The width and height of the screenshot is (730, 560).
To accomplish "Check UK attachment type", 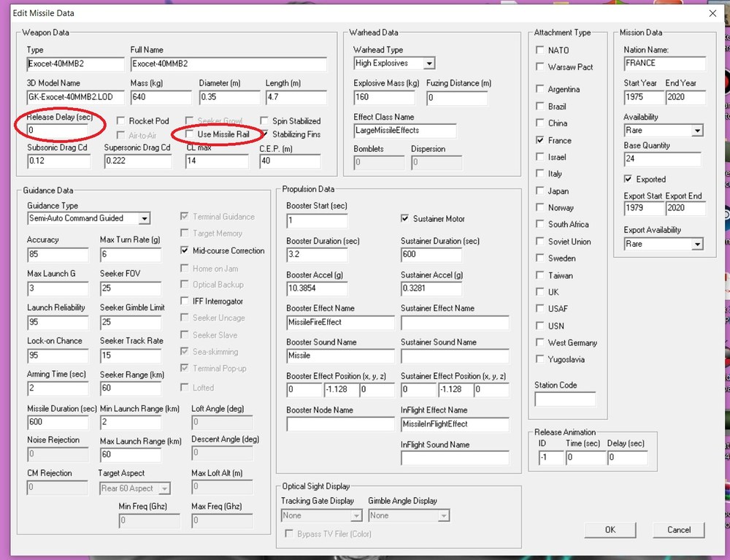I will (540, 292).
